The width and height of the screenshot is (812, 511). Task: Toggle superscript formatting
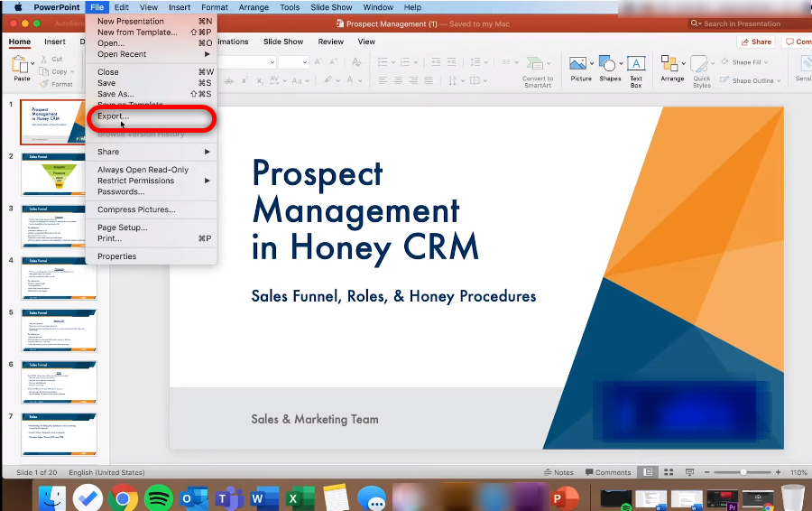245,80
